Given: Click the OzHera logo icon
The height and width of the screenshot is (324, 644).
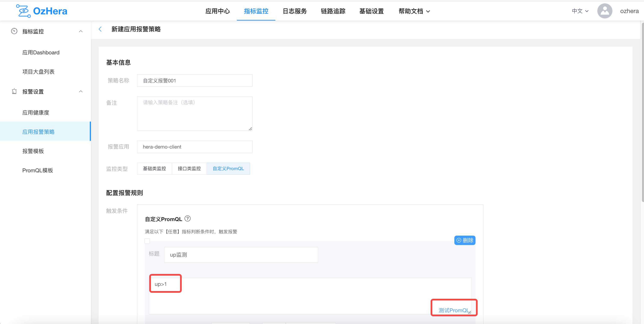Looking at the screenshot, I should click(x=24, y=11).
